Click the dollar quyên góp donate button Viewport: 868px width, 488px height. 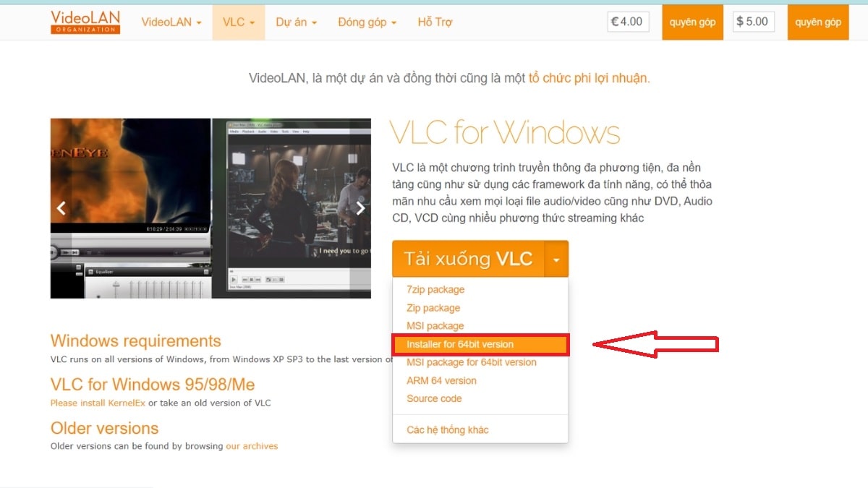pyautogui.click(x=817, y=22)
